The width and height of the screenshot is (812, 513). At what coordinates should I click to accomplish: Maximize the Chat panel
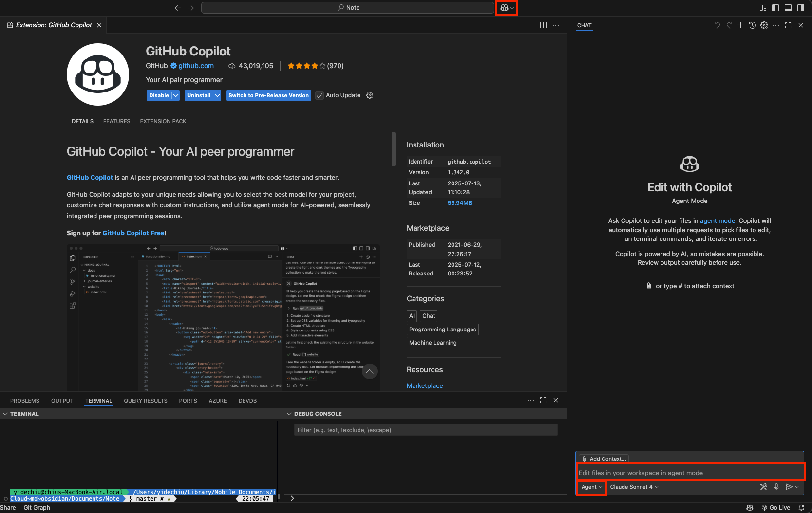click(x=788, y=25)
